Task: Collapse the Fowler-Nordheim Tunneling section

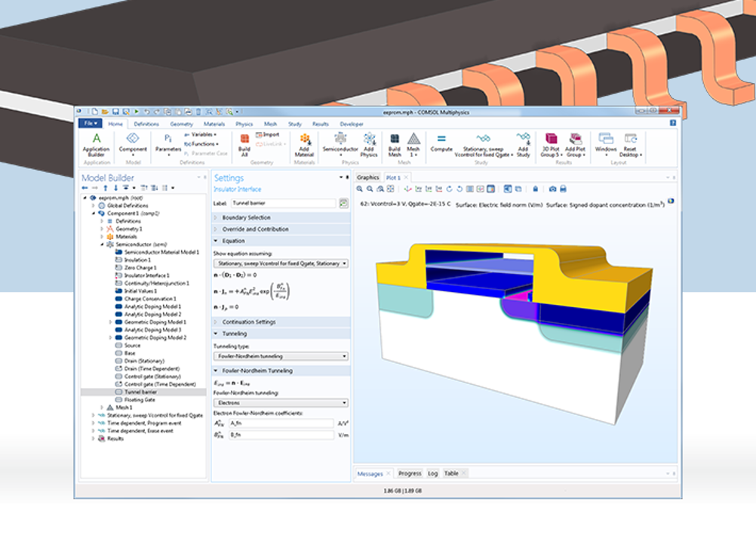Action: 281,371
